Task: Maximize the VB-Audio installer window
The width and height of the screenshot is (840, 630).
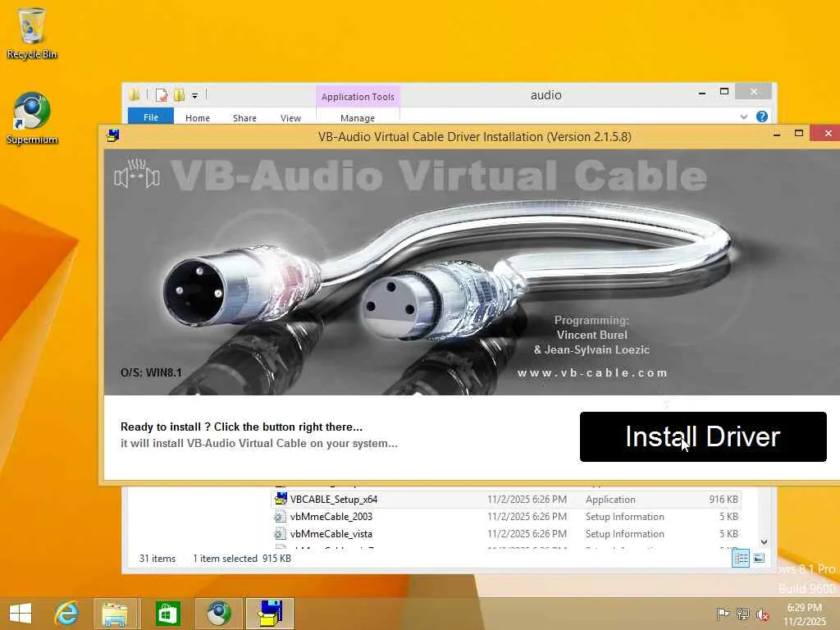Action: coord(799,134)
